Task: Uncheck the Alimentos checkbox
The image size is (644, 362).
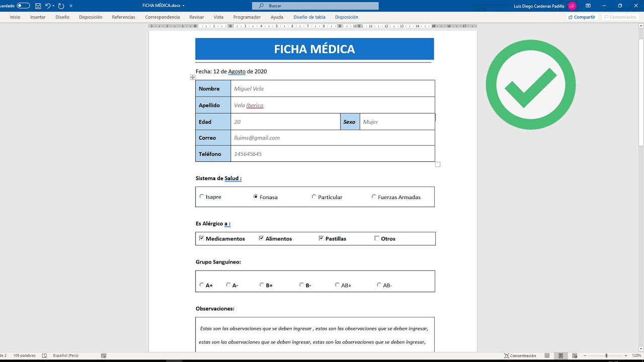Action: coord(261,237)
